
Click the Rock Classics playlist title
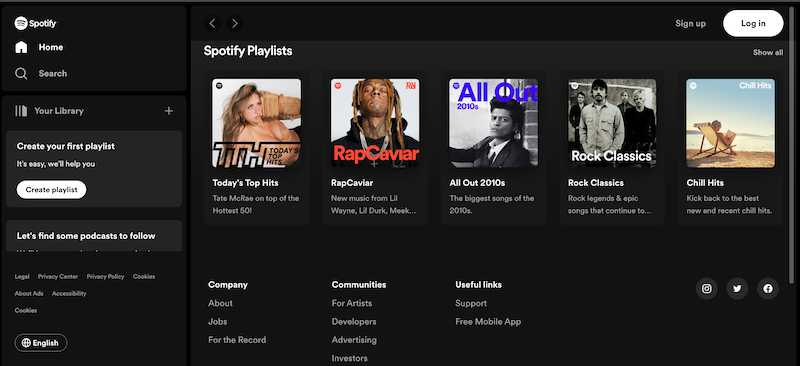(x=596, y=183)
